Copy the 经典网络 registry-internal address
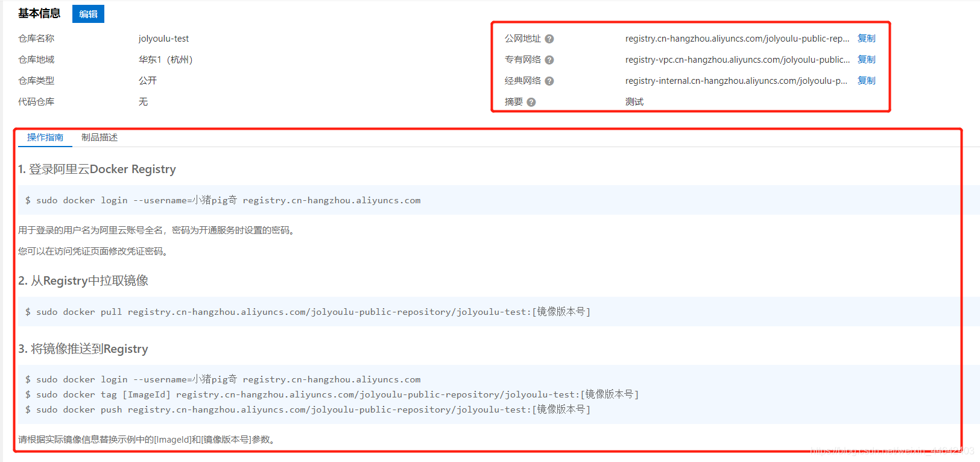Image resolution: width=980 pixels, height=462 pixels. pyautogui.click(x=867, y=80)
